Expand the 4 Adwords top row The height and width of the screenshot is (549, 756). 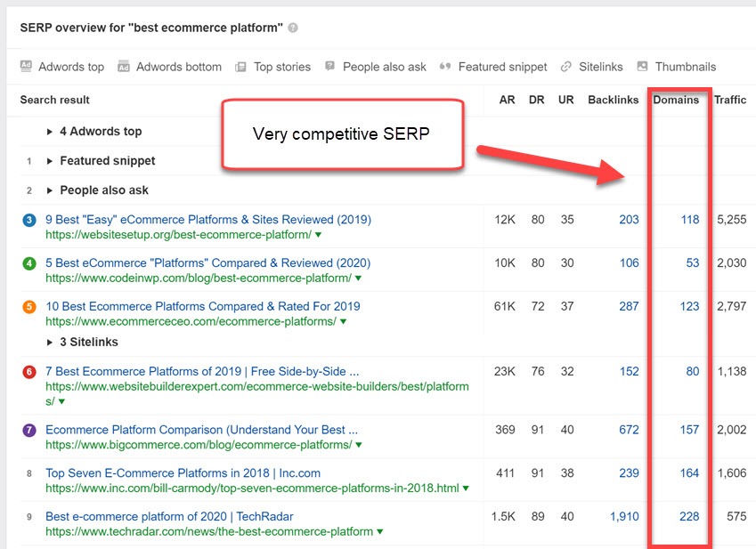point(50,132)
